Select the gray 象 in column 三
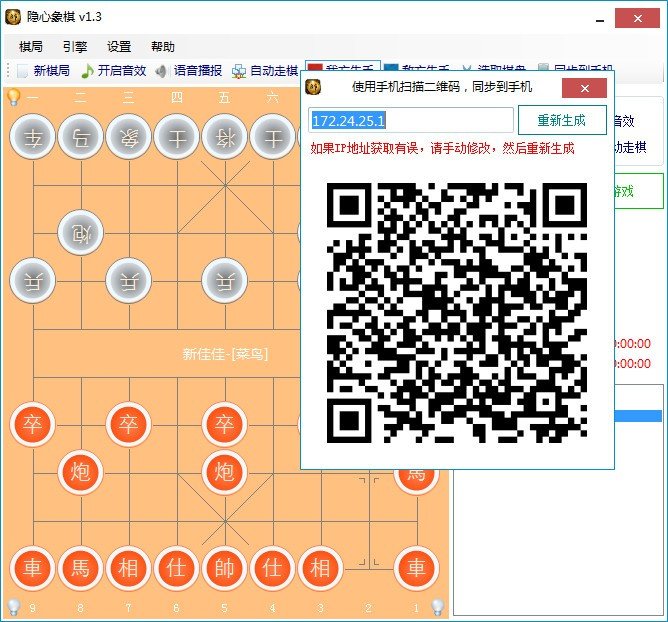Screen dimensions: 668x622 (128, 137)
